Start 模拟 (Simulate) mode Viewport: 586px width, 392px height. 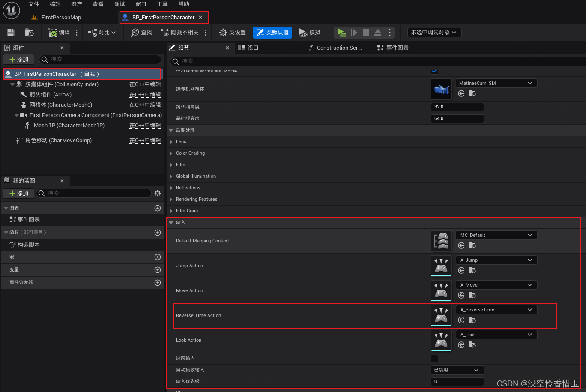tap(310, 32)
